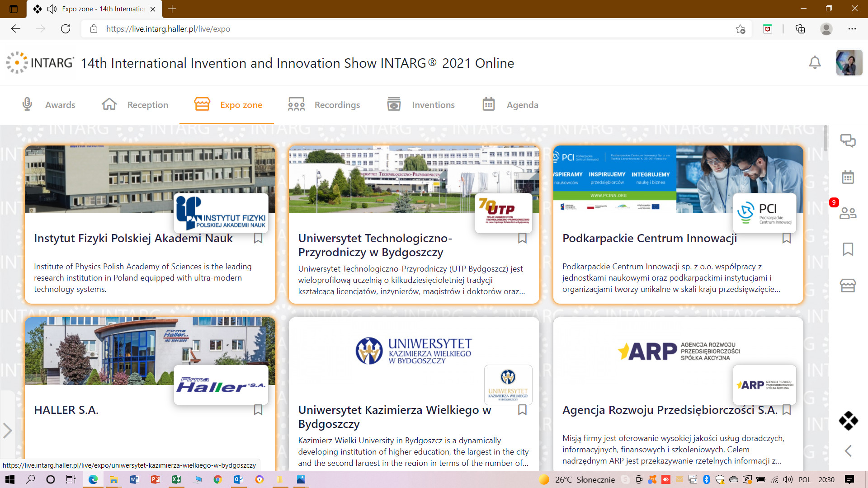The height and width of the screenshot is (488, 868).
Task: Open the Recordings tab
Action: (324, 105)
